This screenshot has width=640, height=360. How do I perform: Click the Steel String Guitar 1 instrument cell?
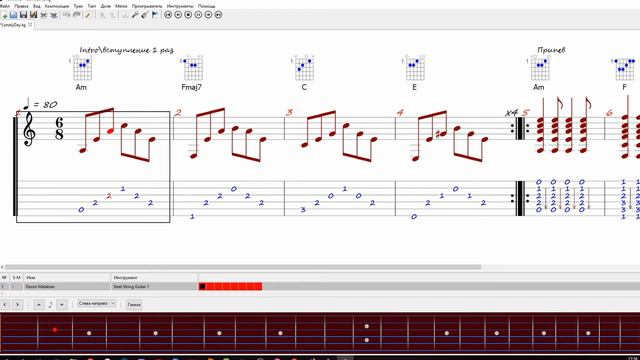point(154,287)
